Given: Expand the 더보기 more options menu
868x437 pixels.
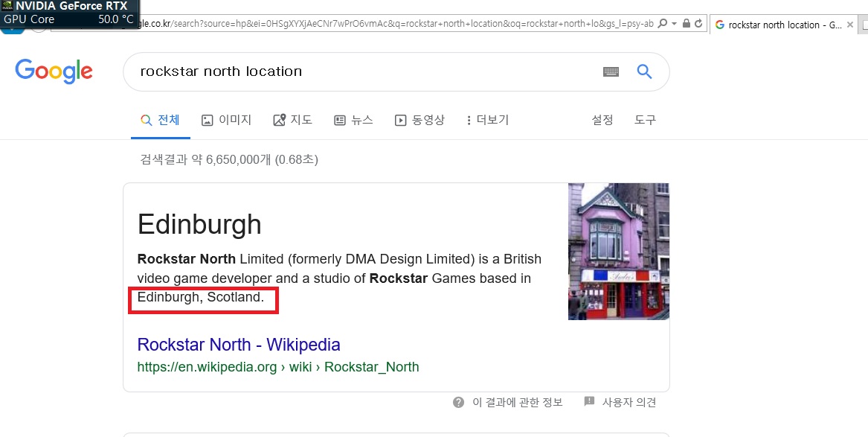Looking at the screenshot, I should 487,120.
